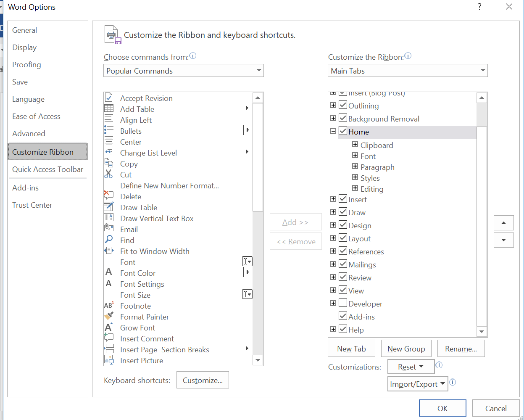Disable the Outlining tab checkbox
This screenshot has height=420, width=524.
[x=343, y=105]
